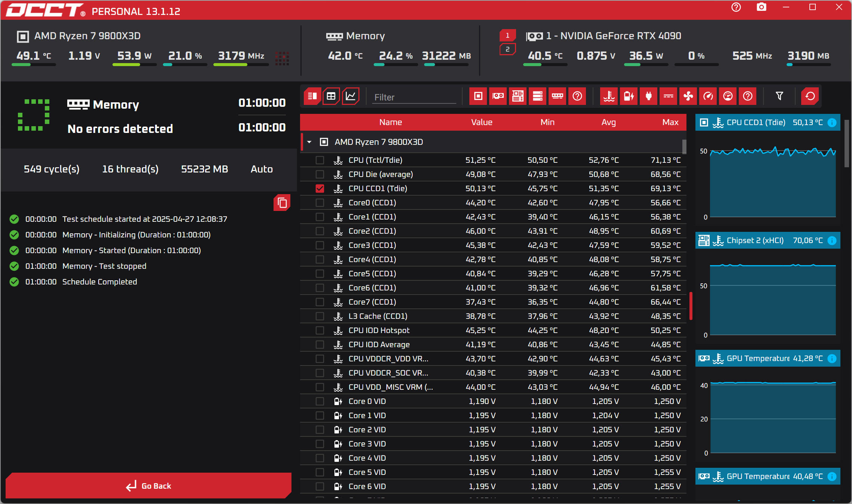
Task: Sort the sensor table by Max column
Action: pos(670,122)
